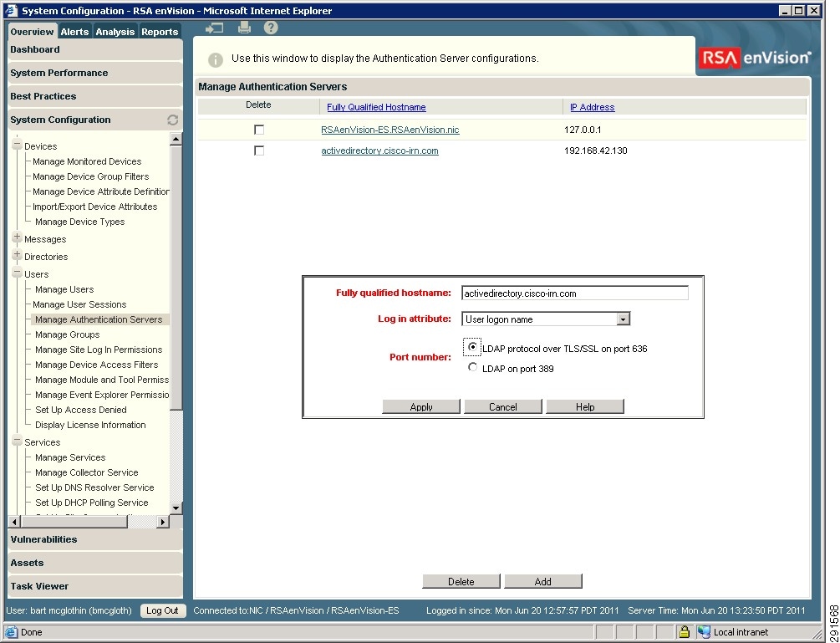Switch to the Alerts tab

[74, 32]
